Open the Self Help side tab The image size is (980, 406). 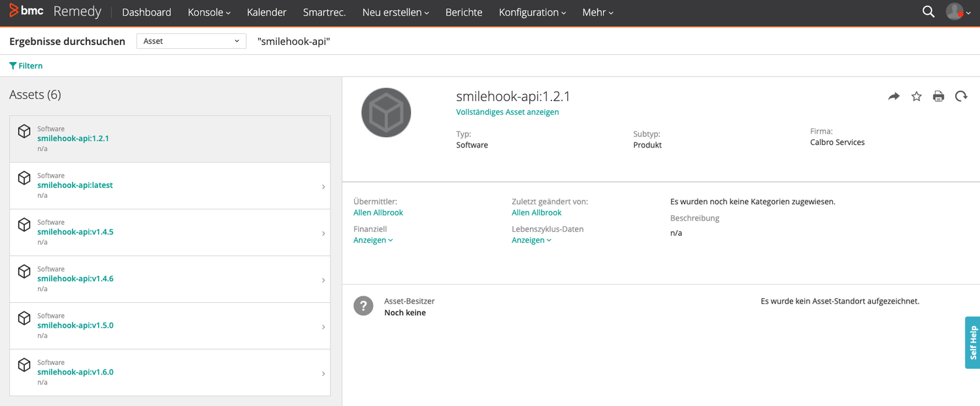(972, 343)
